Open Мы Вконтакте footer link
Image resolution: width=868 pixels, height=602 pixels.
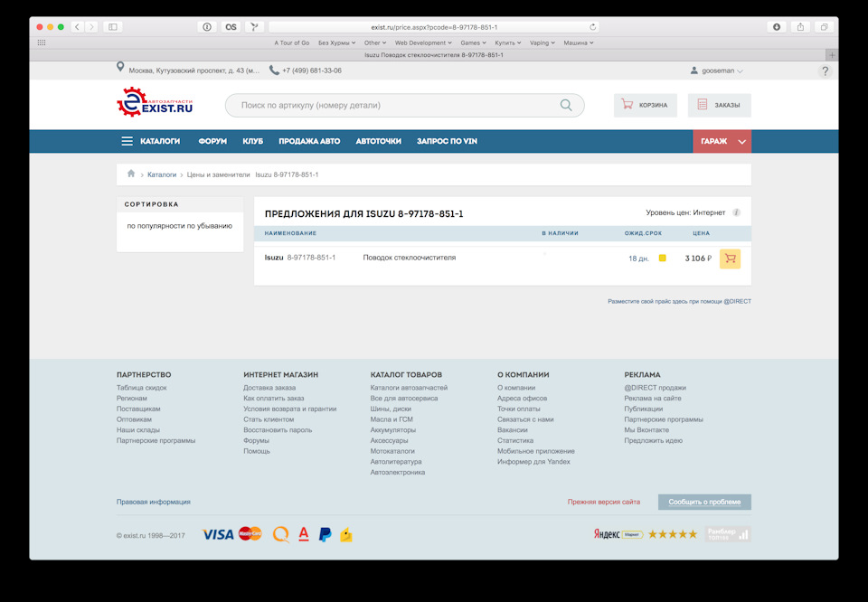tap(646, 429)
